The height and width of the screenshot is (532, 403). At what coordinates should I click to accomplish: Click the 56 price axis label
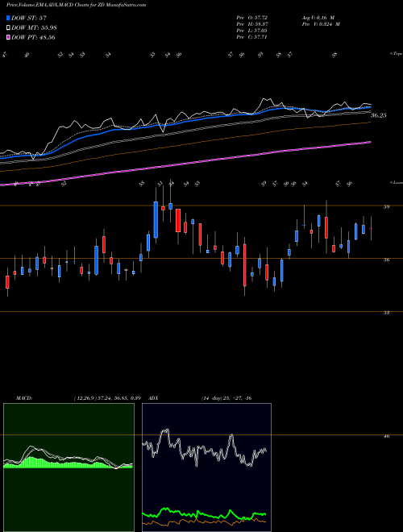386,260
